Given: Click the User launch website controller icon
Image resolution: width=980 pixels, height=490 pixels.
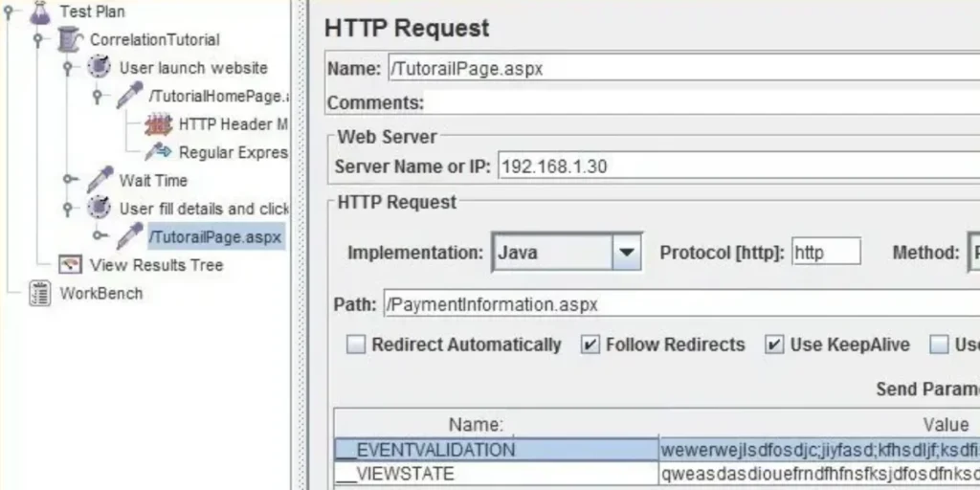Looking at the screenshot, I should point(99,68).
